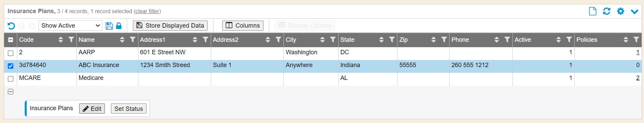
Task: Save the current view with disk icon
Action: click(x=109, y=26)
